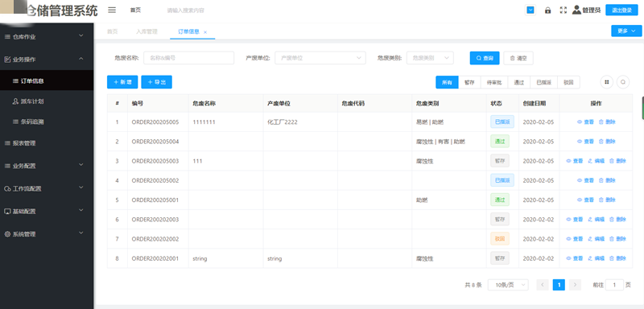Screen dimensions: 644x309
Task: View order ORDER200205004
Action: [586, 141]
